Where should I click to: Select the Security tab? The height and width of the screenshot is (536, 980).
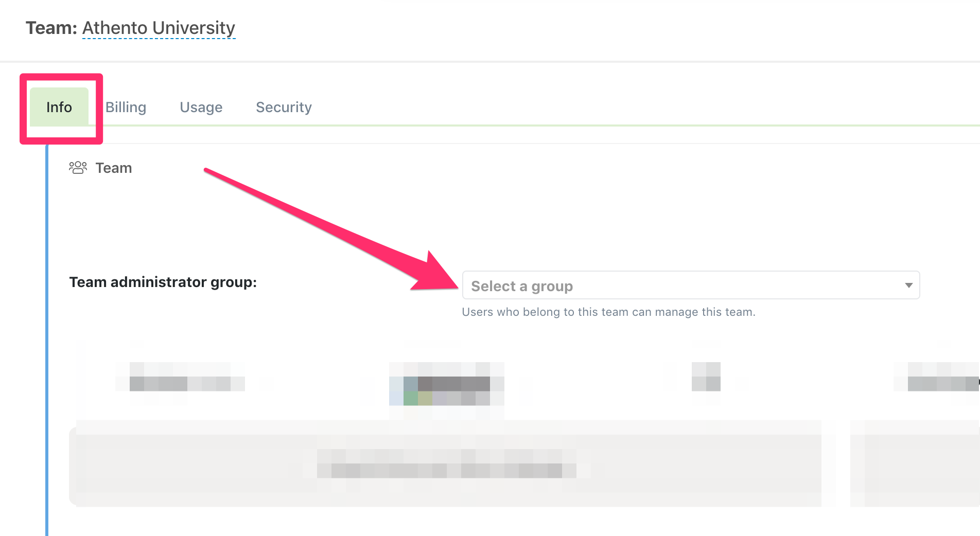click(284, 107)
